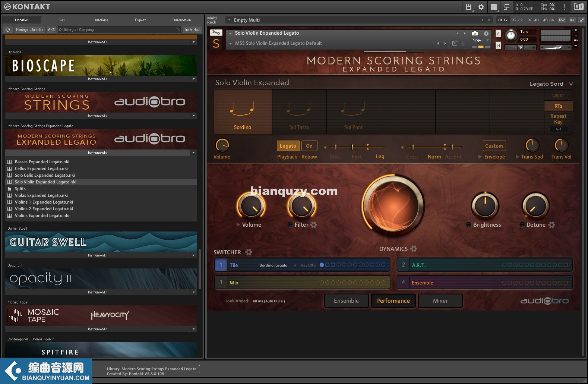This screenshot has height=384, width=588.
Task: Expand Bioscape Instruments dropdown arrow
Action: tap(193, 79)
